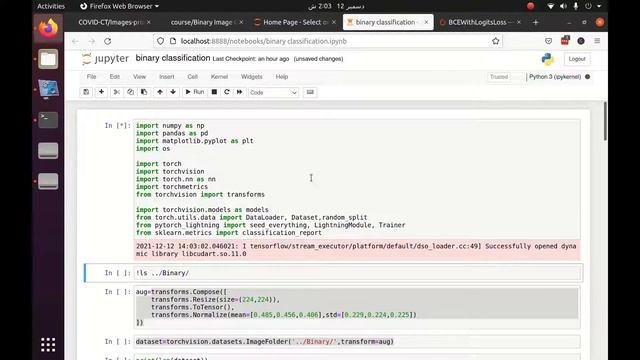Close the binary classification tab

tap(426, 22)
